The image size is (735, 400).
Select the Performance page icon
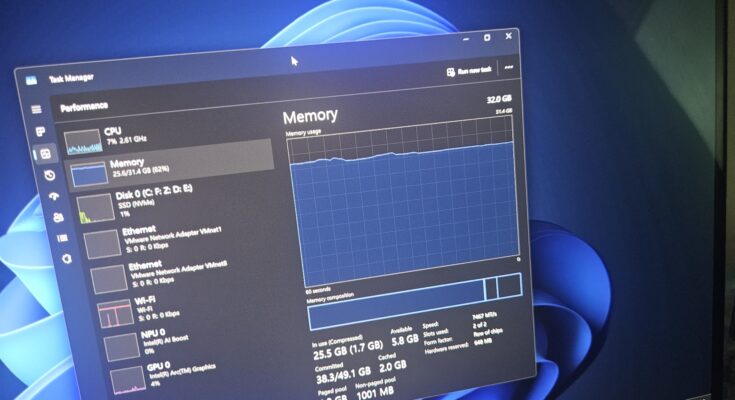tap(44, 154)
